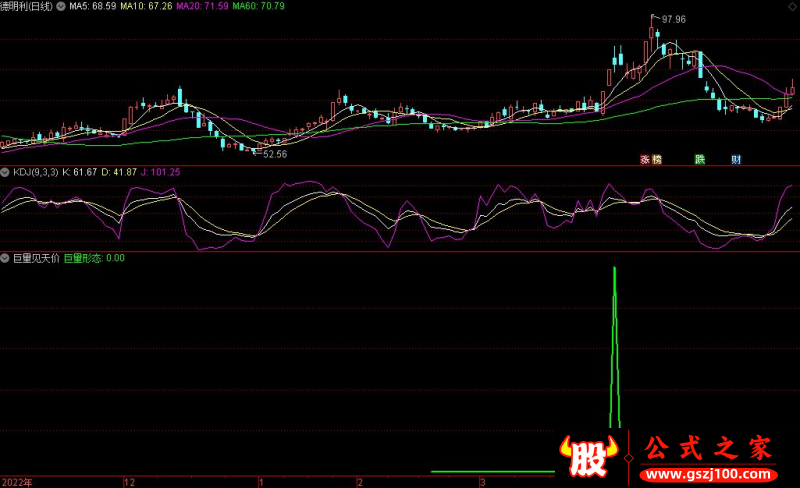Open the KDJ indicator dropdown arrow
The width and height of the screenshot is (800, 488).
click(x=5, y=172)
